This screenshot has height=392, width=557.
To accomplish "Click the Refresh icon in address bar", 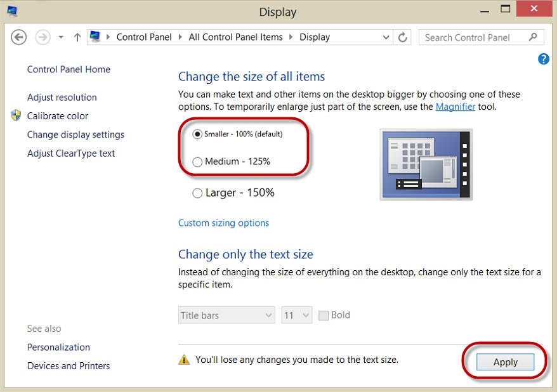I will point(402,37).
